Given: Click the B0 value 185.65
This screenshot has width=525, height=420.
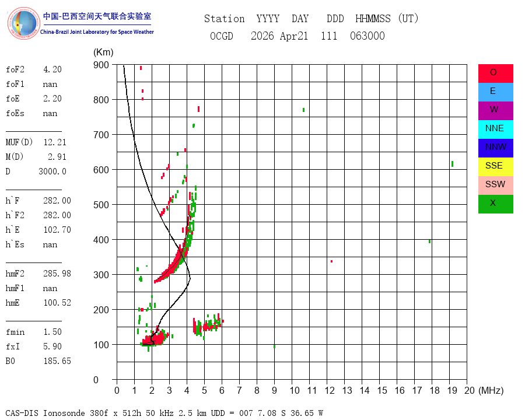Looking at the screenshot, I should (57, 361).
